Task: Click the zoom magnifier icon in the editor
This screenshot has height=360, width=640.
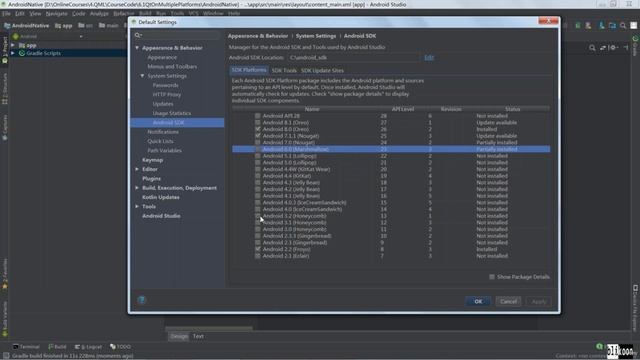Action: pyautogui.click(x=592, y=48)
